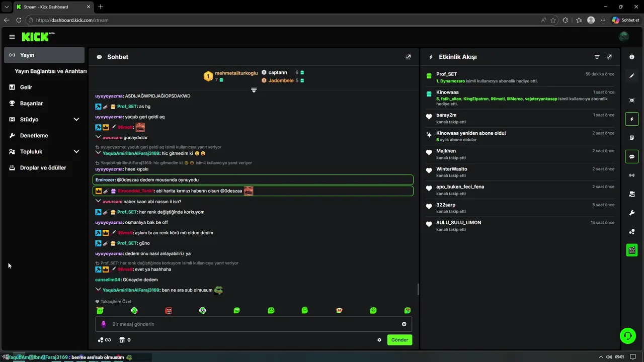This screenshot has height=362, width=644.
Task: Click Emirozer highlighted chat message
Action: (253, 180)
